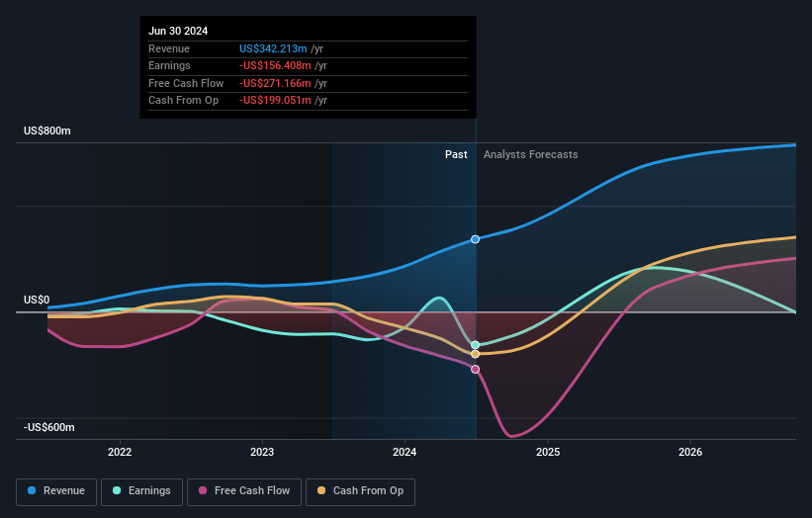Click the Analysts Forecasts label

(x=531, y=154)
